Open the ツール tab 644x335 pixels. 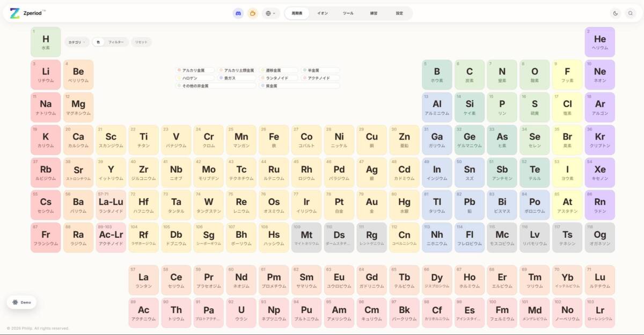coord(348,13)
